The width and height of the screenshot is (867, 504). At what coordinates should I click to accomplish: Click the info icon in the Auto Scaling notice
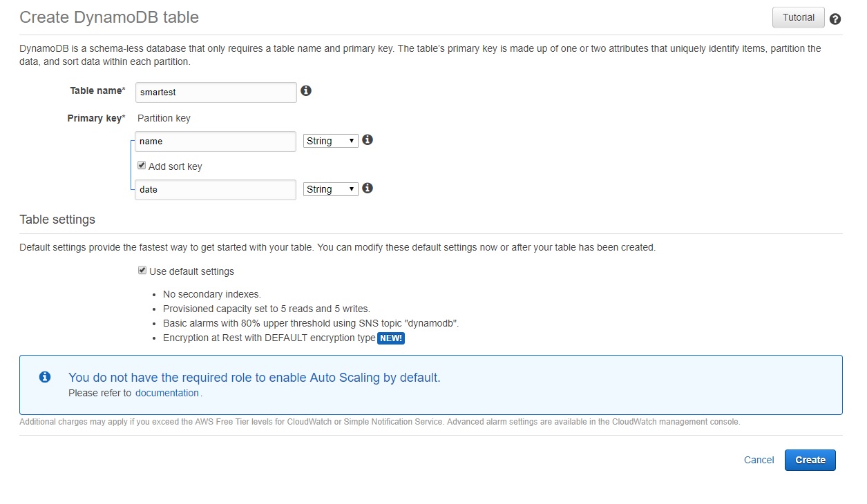(44, 376)
